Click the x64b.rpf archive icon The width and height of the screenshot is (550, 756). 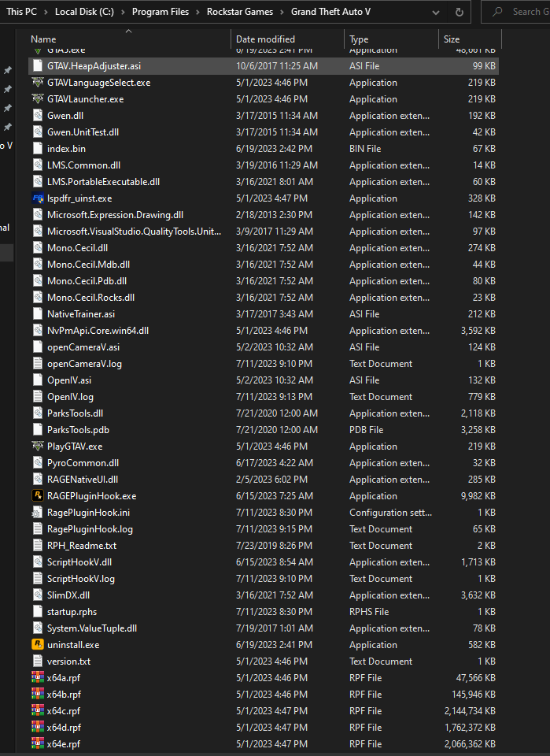click(x=38, y=695)
